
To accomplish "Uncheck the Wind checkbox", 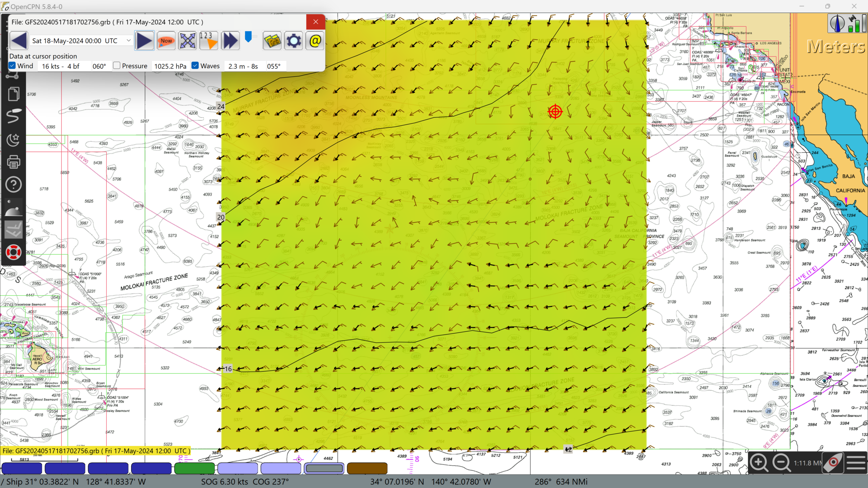I will click(13, 66).
